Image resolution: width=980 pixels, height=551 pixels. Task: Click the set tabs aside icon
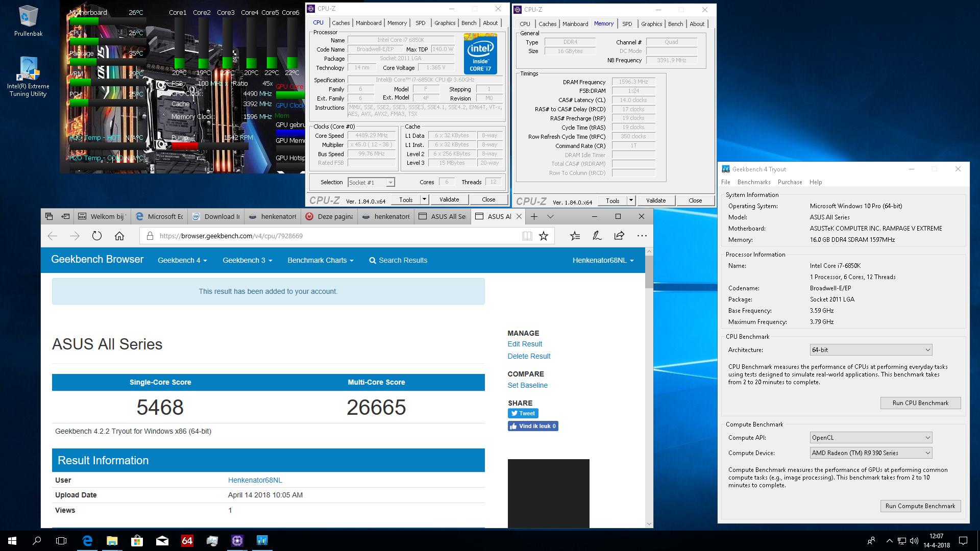(x=66, y=216)
